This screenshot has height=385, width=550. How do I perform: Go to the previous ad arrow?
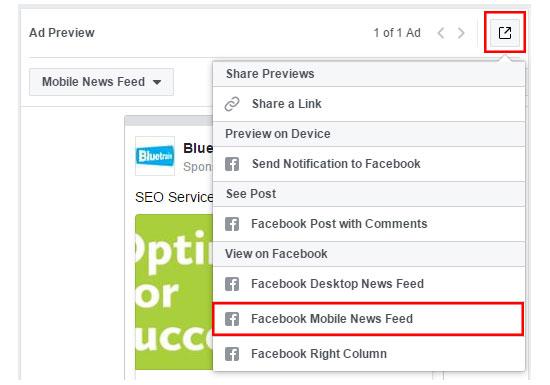tap(441, 33)
